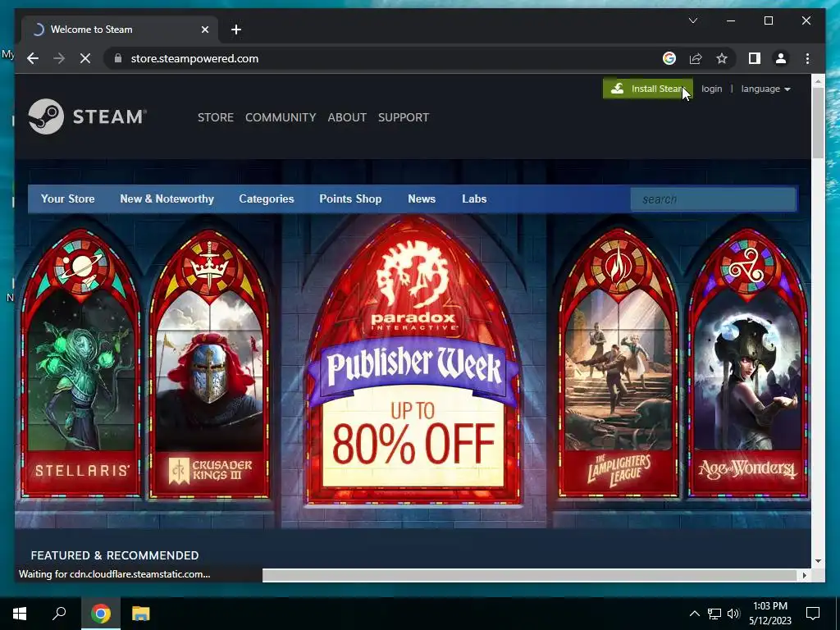Open the Points Shop tab
The image size is (840, 630).
point(350,199)
